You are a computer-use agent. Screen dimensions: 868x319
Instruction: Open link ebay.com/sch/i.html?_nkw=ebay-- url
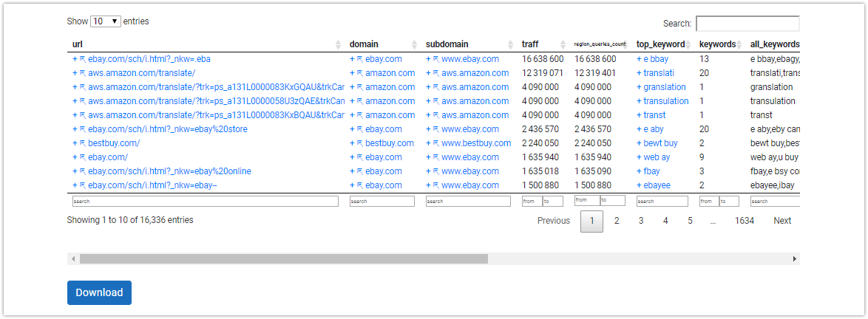point(152,186)
